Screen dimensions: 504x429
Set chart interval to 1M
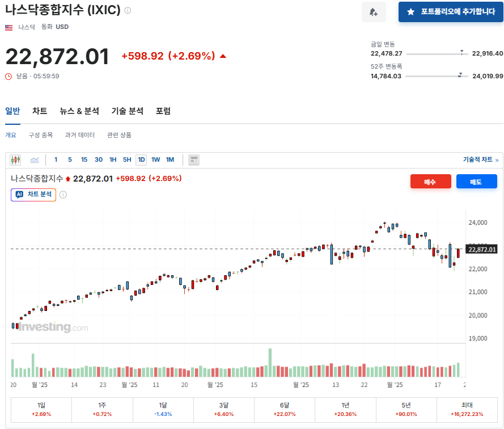[170, 159]
